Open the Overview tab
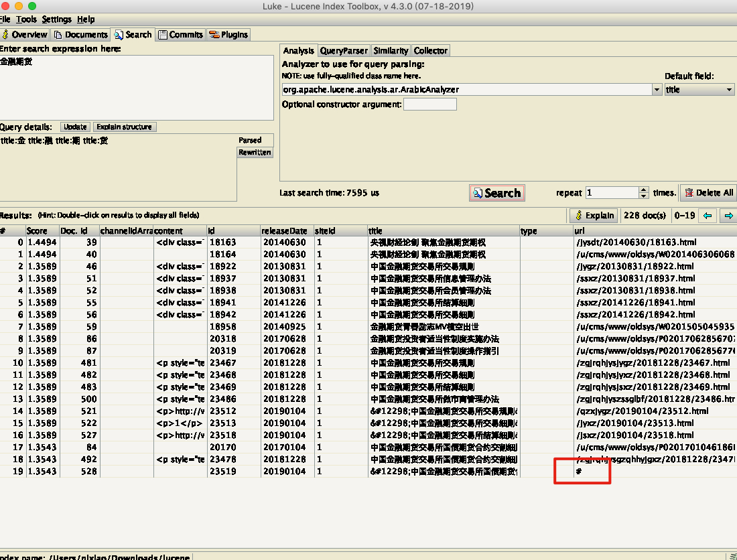 [x=25, y=35]
